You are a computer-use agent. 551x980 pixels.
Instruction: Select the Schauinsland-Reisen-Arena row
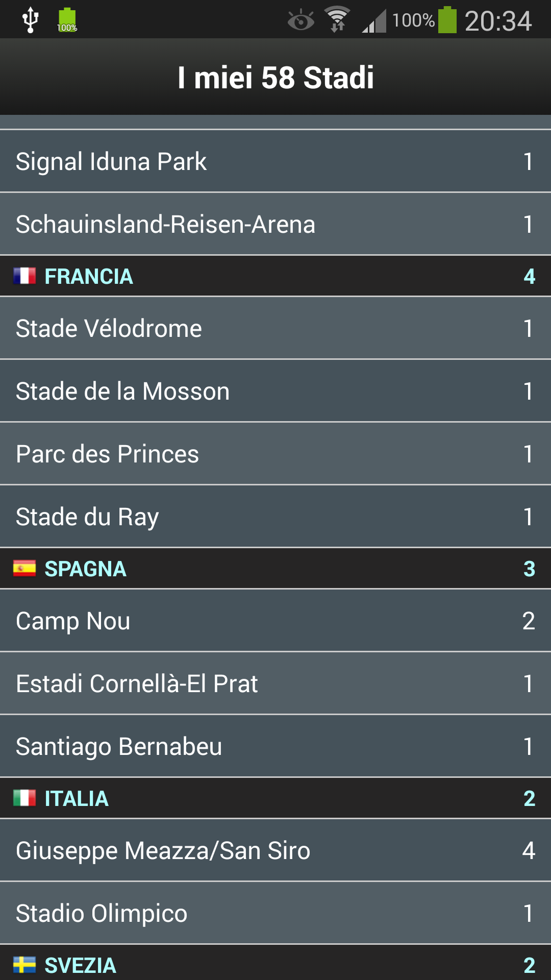click(275, 224)
